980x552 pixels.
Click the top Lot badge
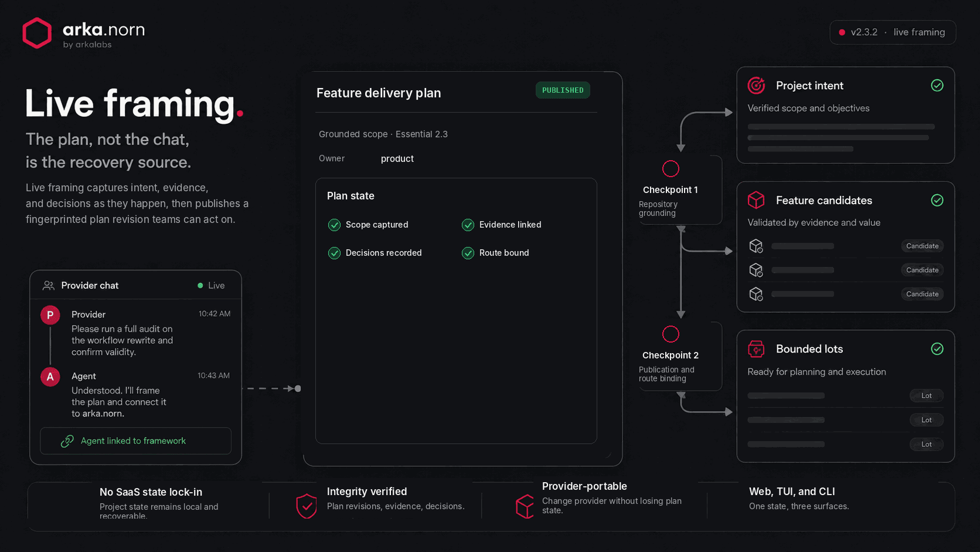tap(926, 395)
